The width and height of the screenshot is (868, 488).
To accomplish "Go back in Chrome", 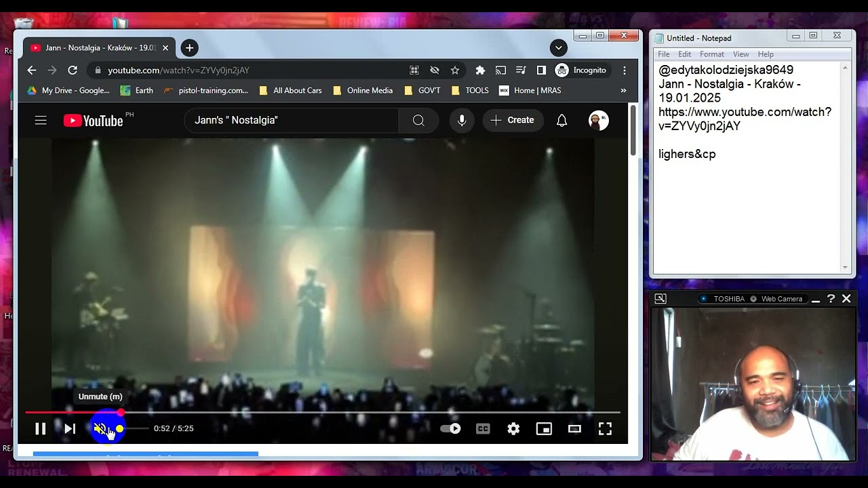I will click(31, 70).
